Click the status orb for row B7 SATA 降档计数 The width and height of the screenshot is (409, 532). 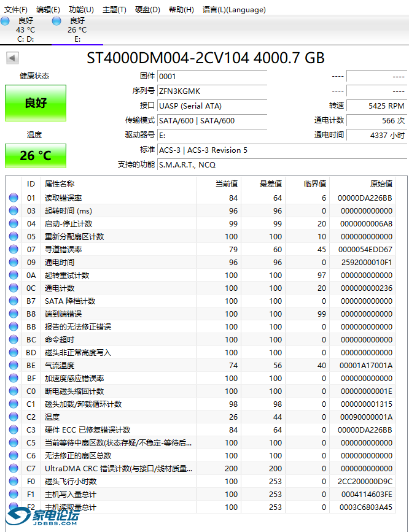click(14, 301)
